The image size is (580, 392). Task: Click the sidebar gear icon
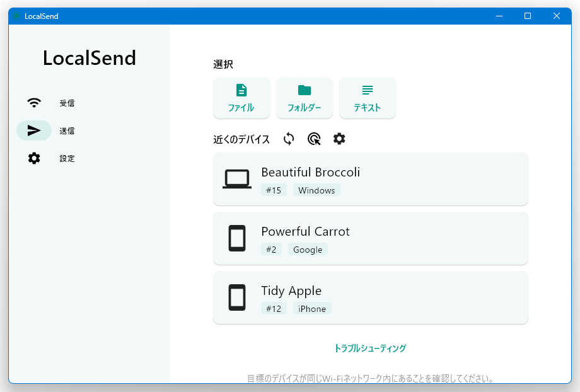coord(34,158)
